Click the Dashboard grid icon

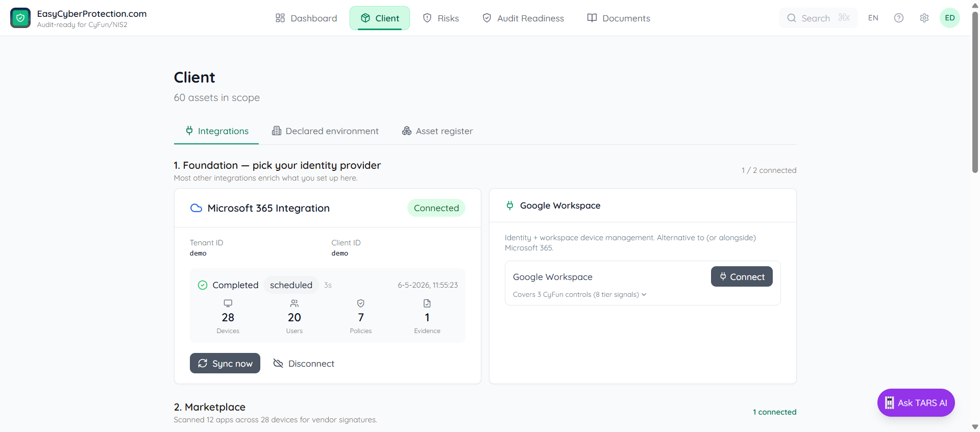tap(280, 18)
